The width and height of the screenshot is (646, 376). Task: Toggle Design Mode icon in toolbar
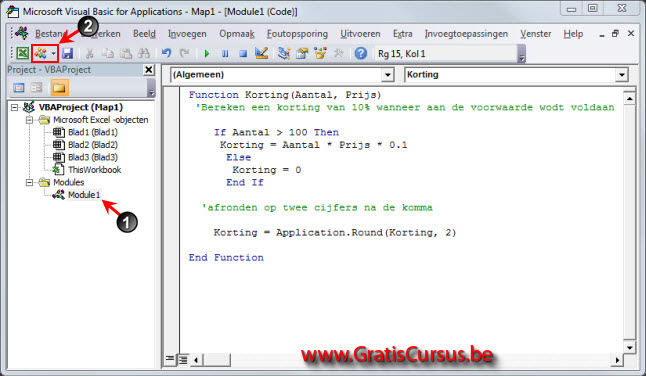261,53
